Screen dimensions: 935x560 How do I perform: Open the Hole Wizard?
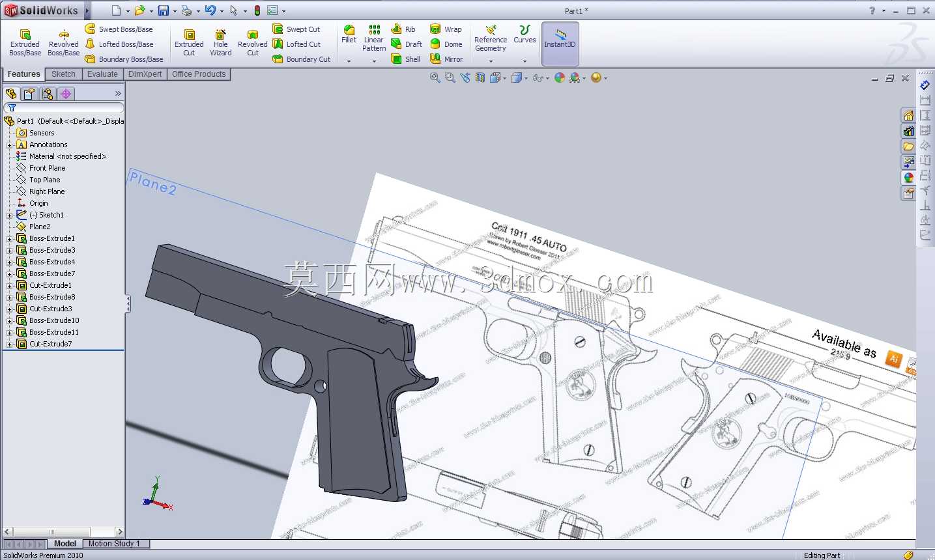(x=220, y=43)
